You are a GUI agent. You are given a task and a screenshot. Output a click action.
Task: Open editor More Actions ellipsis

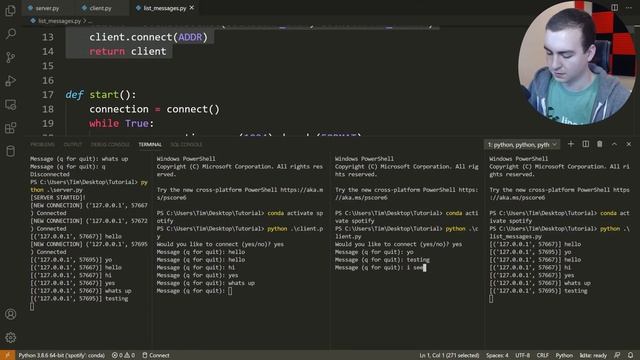pos(629,7)
